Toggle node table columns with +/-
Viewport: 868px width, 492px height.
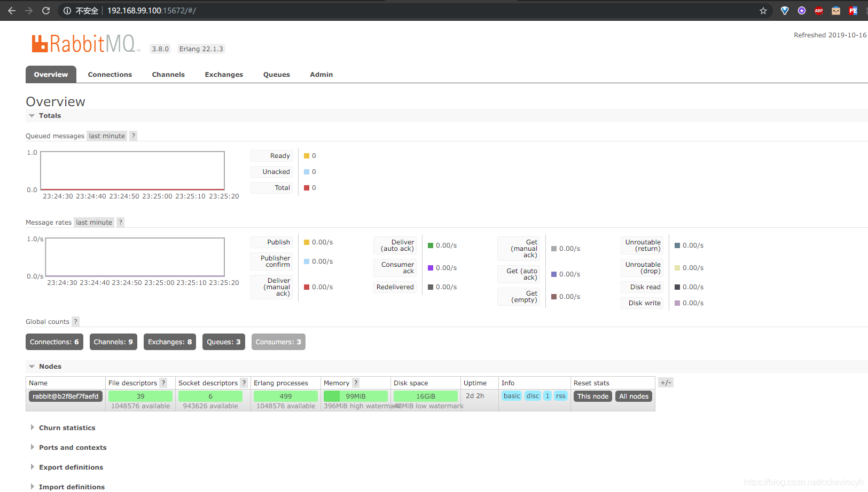(666, 383)
